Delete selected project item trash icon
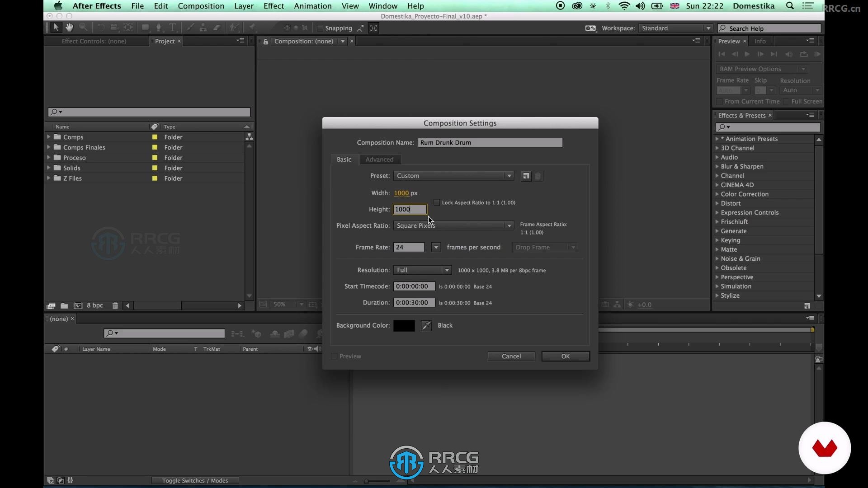This screenshot has width=868, height=488. point(115,305)
